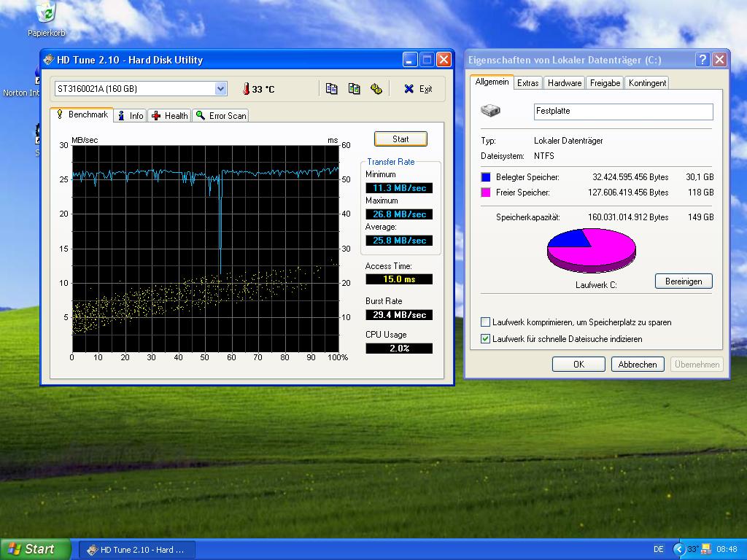Click OK in the properties dialog
The width and height of the screenshot is (747, 560).
pos(578,365)
